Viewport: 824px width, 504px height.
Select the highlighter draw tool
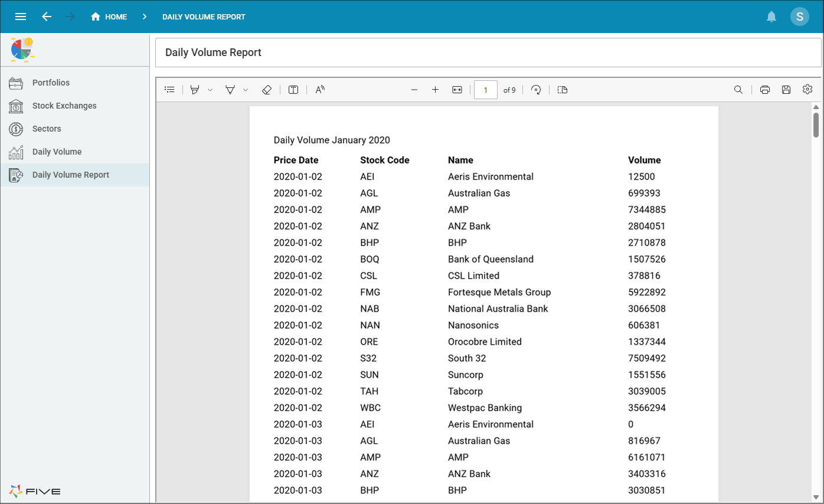click(x=195, y=90)
